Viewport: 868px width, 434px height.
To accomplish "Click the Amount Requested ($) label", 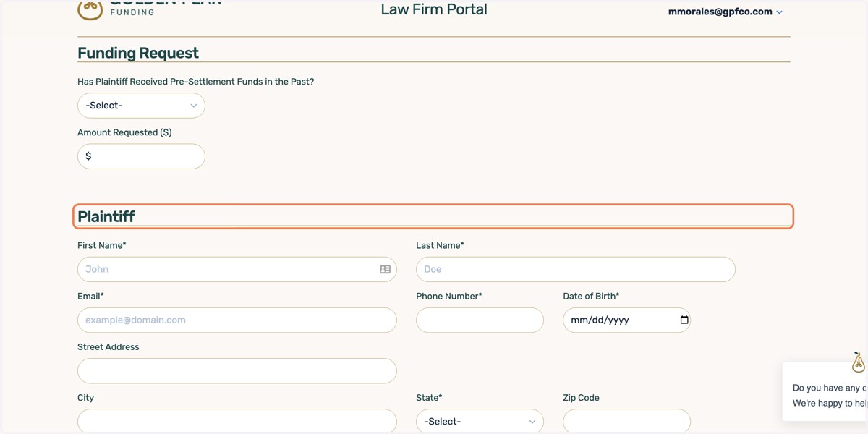I will click(x=124, y=132).
